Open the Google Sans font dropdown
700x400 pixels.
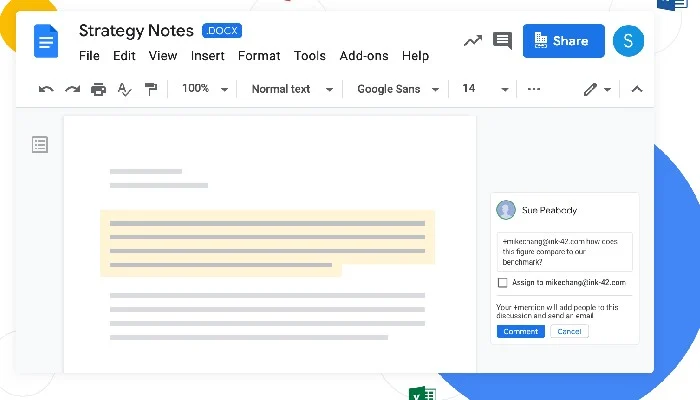coord(398,89)
